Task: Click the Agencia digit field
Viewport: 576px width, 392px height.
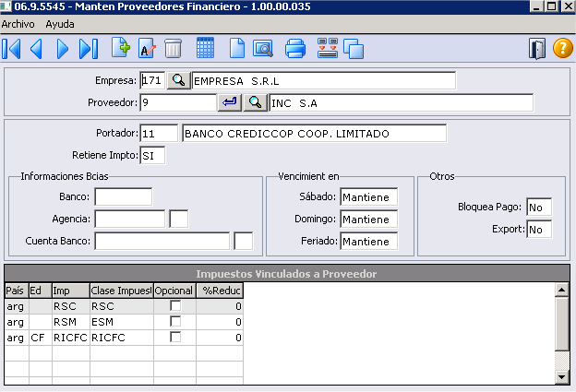Action: [179, 219]
